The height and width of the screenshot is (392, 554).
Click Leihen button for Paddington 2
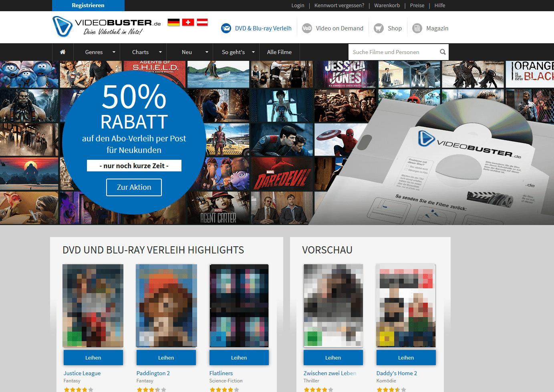tap(166, 358)
